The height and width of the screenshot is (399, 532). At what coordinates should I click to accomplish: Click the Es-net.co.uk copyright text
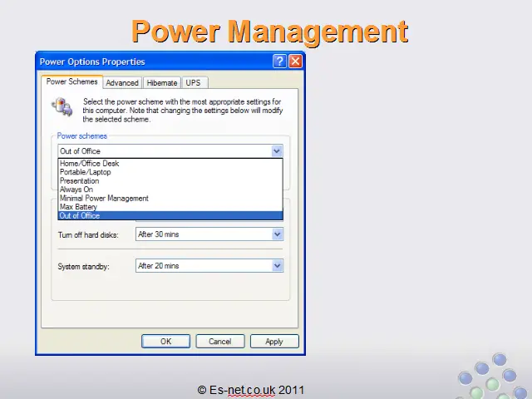[x=251, y=390]
